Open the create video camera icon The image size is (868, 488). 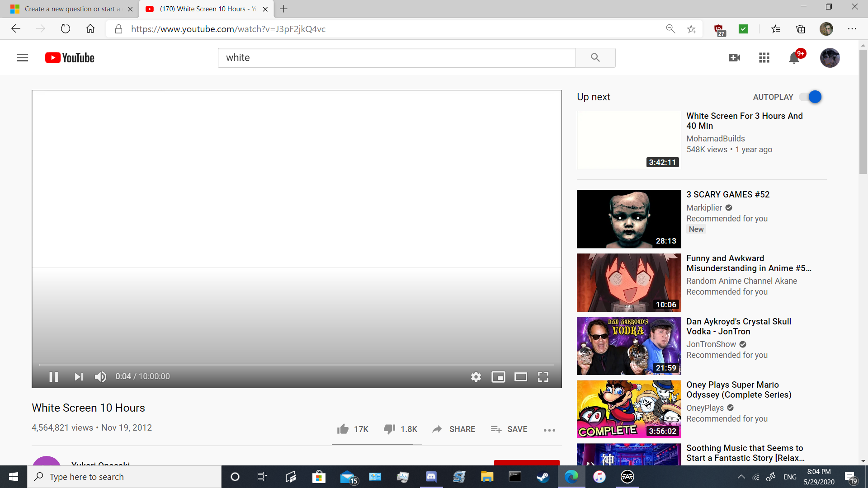coord(734,58)
